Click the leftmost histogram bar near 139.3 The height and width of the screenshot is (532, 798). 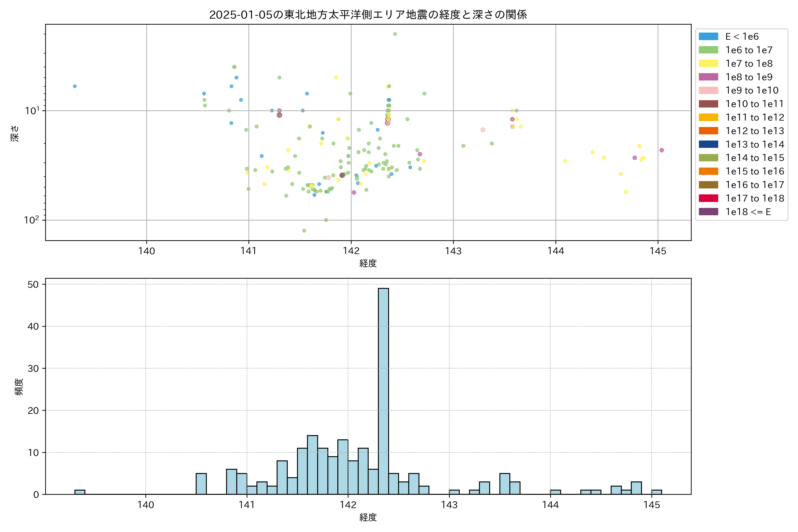point(80,492)
